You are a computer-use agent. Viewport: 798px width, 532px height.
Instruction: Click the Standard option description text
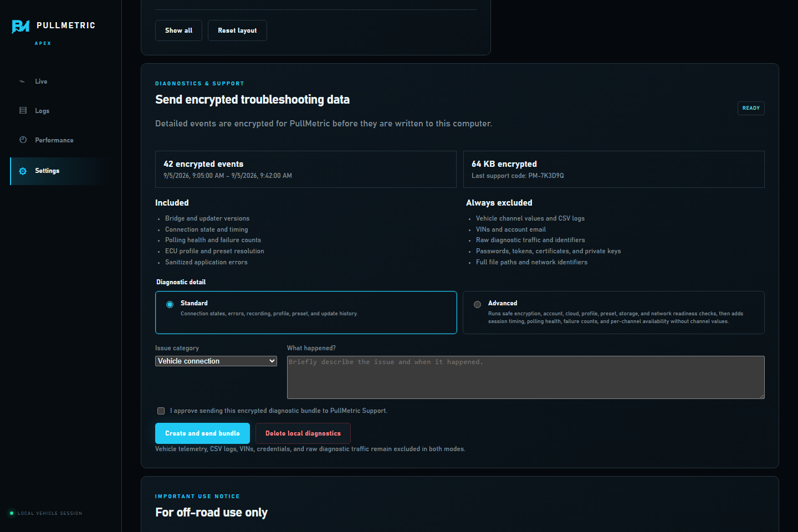pyautogui.click(x=269, y=314)
